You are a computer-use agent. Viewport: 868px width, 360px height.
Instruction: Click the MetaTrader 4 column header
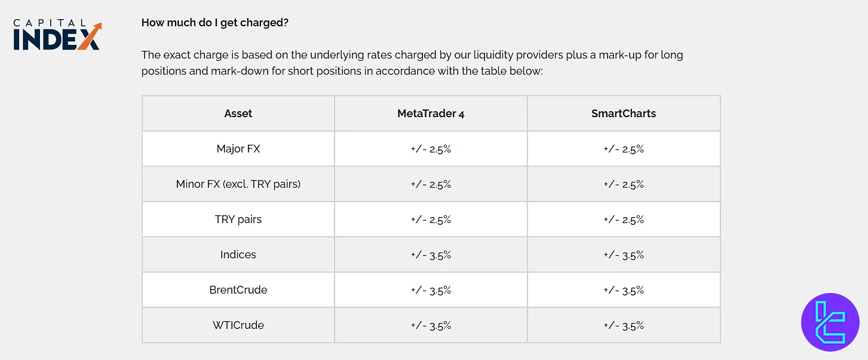coord(431,114)
